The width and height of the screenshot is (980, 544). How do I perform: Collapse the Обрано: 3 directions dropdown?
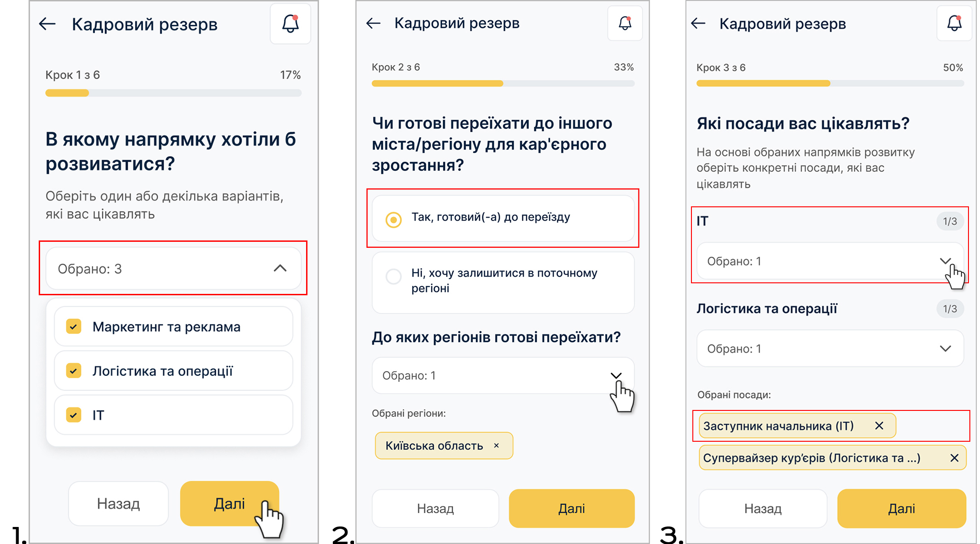[x=280, y=269]
